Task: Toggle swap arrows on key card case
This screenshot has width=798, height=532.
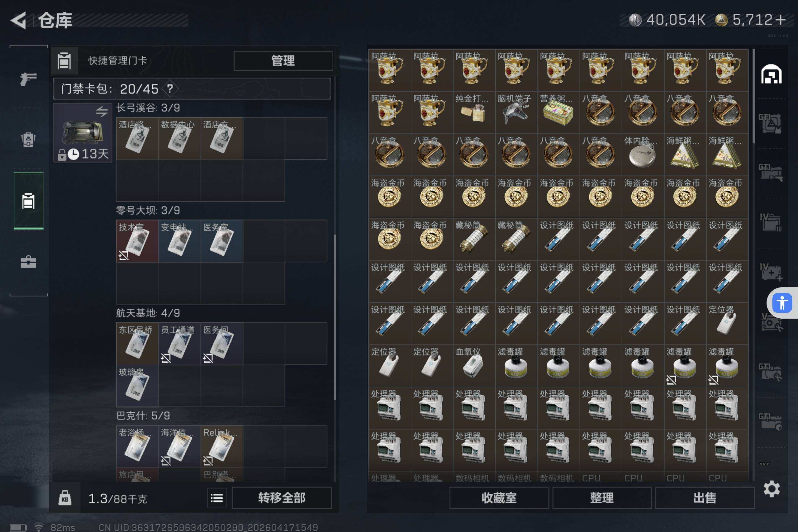Action: [x=101, y=111]
